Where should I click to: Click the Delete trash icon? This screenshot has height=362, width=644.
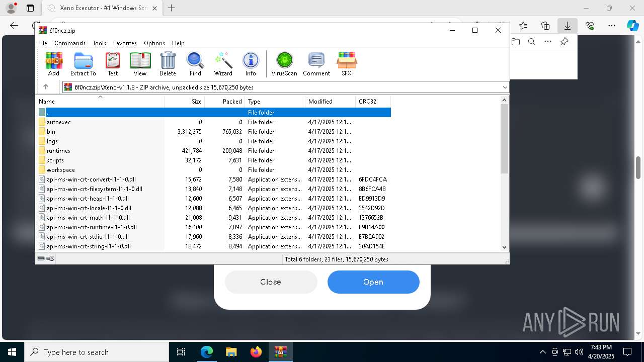(x=168, y=64)
